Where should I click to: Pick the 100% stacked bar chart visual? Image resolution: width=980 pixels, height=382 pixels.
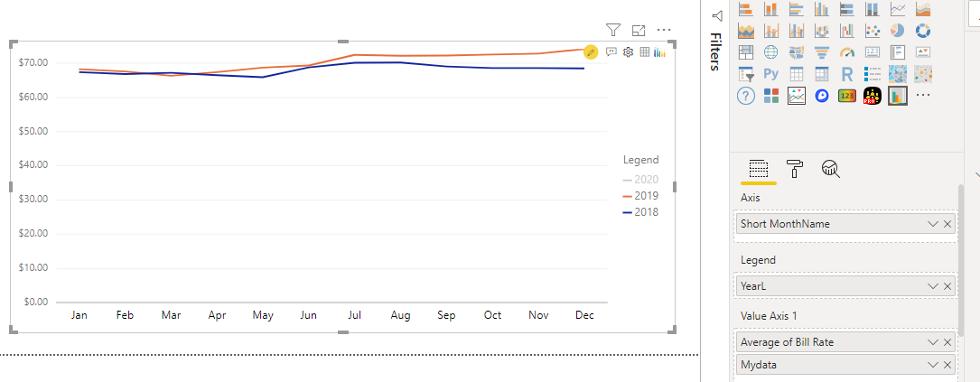[x=847, y=9]
